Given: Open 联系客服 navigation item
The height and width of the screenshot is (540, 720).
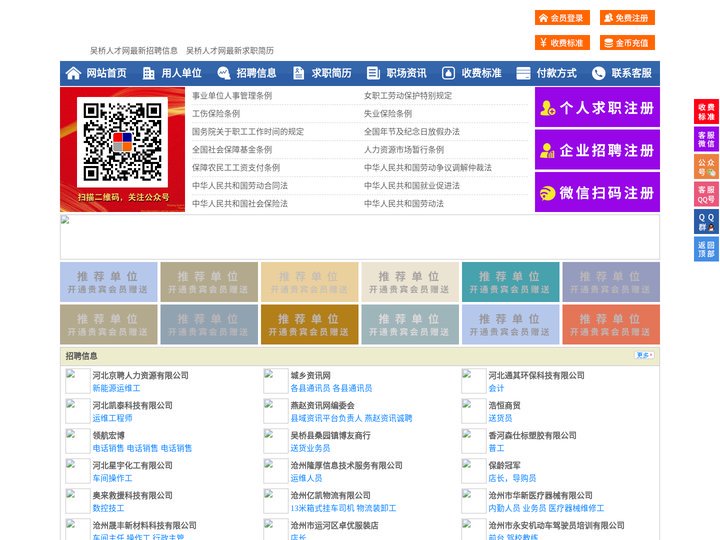Looking at the screenshot, I should [631, 73].
